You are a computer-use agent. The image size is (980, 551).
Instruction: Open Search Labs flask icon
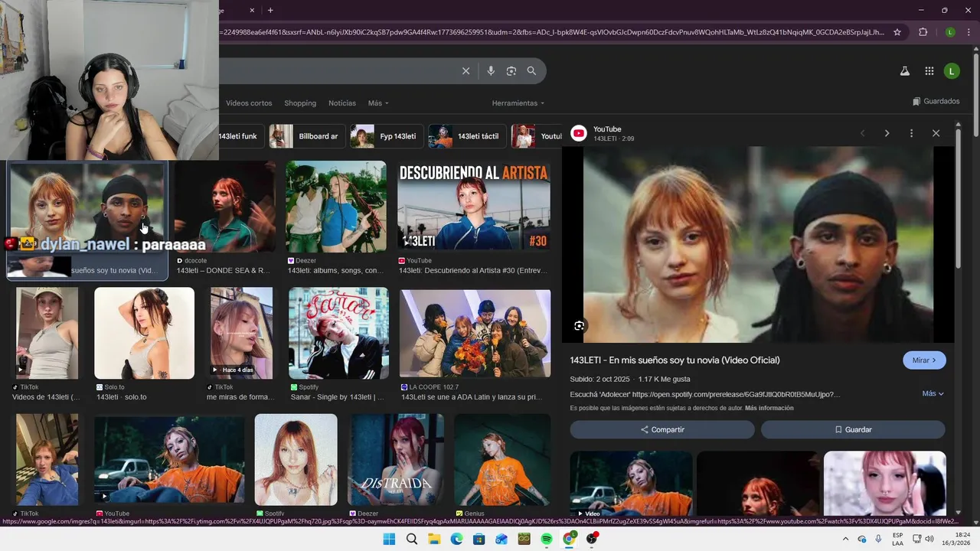(904, 71)
